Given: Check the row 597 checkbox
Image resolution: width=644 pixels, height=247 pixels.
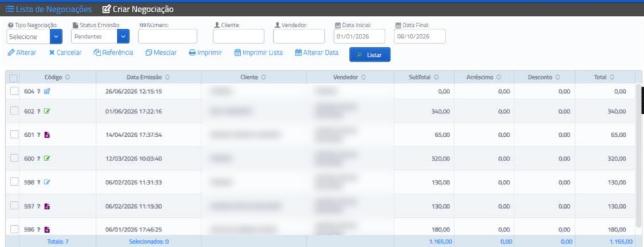Looking at the screenshot, I should [14, 206].
